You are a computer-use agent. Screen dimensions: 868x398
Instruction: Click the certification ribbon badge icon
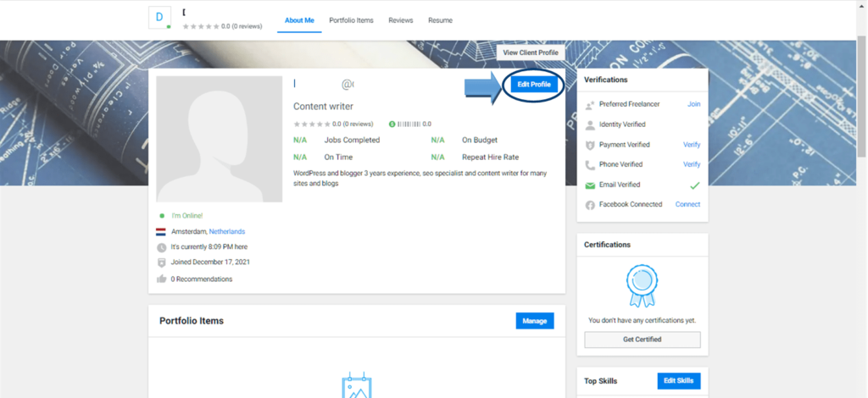coord(643,285)
